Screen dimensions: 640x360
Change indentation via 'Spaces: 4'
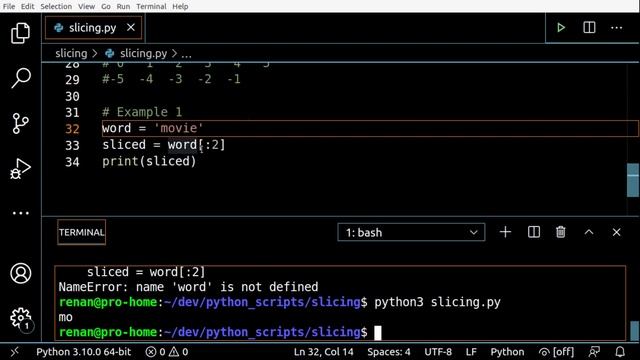[x=389, y=352]
